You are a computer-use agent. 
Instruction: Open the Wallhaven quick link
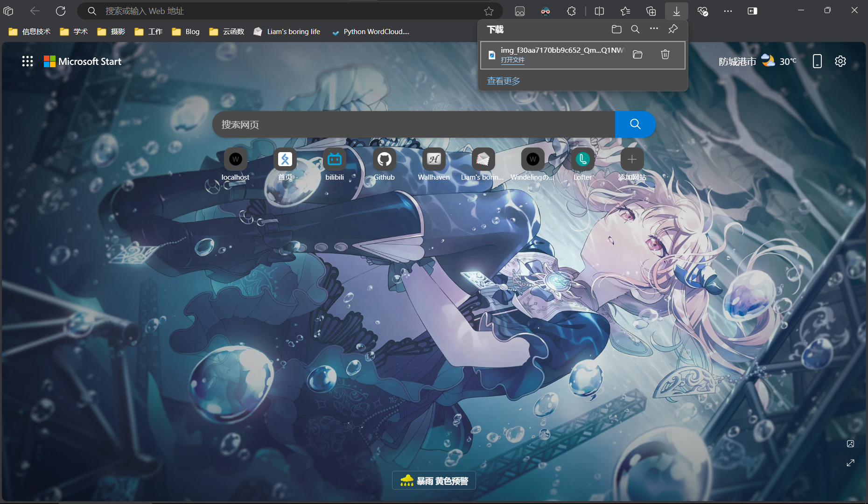pyautogui.click(x=434, y=165)
